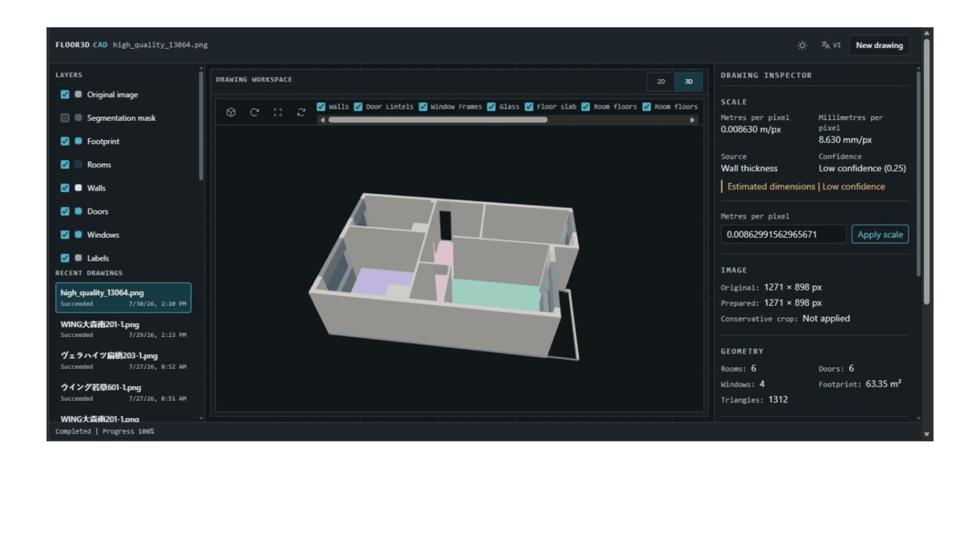The image size is (980, 551).
Task: Toggle the sun theme icon
Action: [802, 45]
